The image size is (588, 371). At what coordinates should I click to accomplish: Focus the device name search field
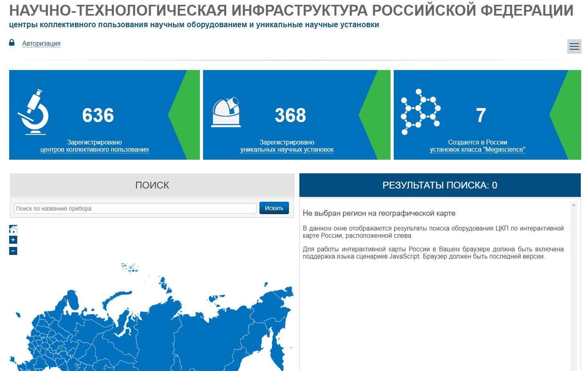[135, 208]
